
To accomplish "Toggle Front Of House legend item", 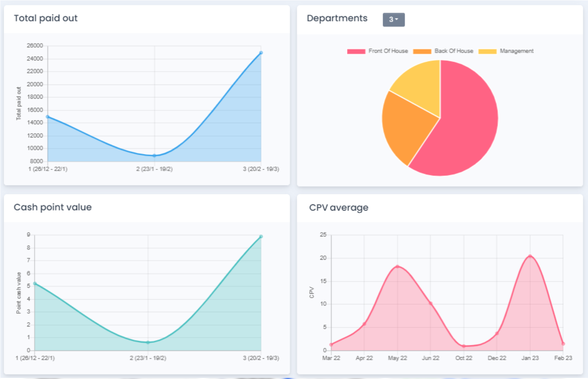I will (378, 51).
